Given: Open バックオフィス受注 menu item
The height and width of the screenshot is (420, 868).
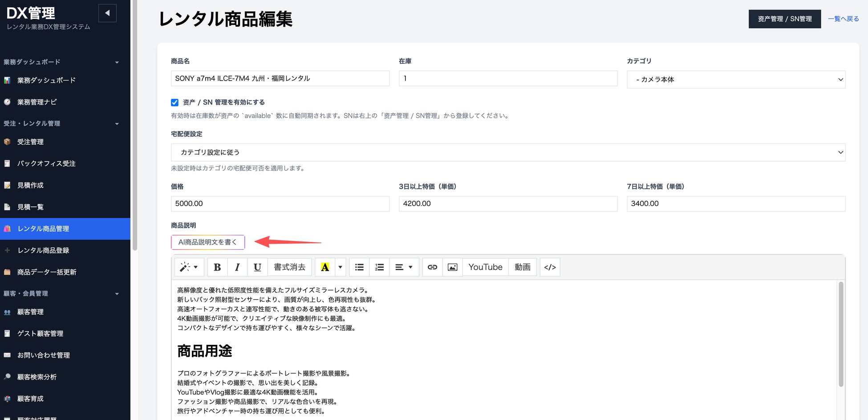Looking at the screenshot, I should pos(46,163).
